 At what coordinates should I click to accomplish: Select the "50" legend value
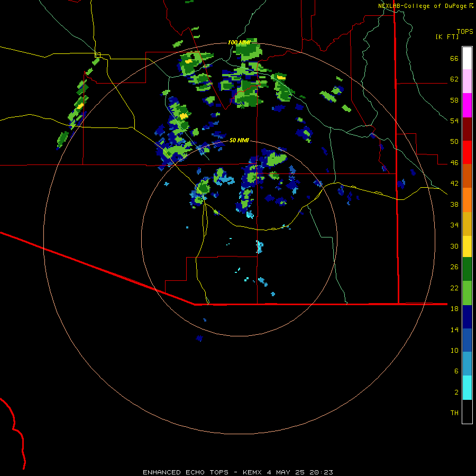click(x=454, y=141)
